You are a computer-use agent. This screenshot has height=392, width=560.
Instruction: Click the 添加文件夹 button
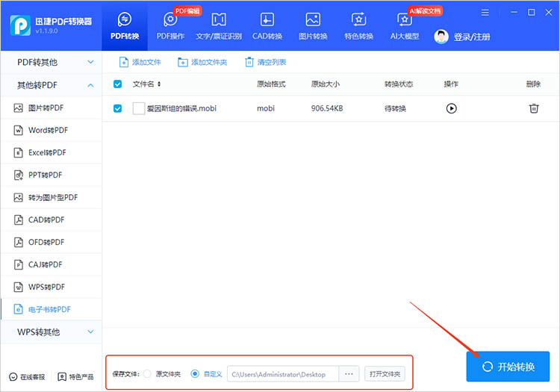click(x=202, y=62)
